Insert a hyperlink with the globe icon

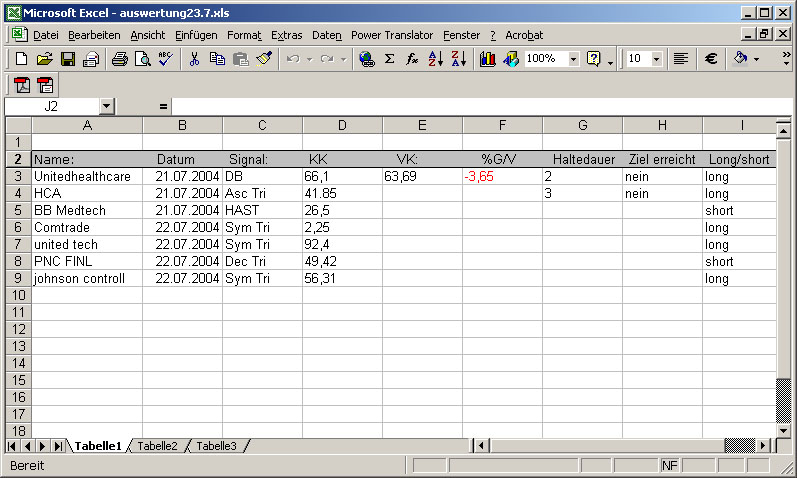[366, 59]
